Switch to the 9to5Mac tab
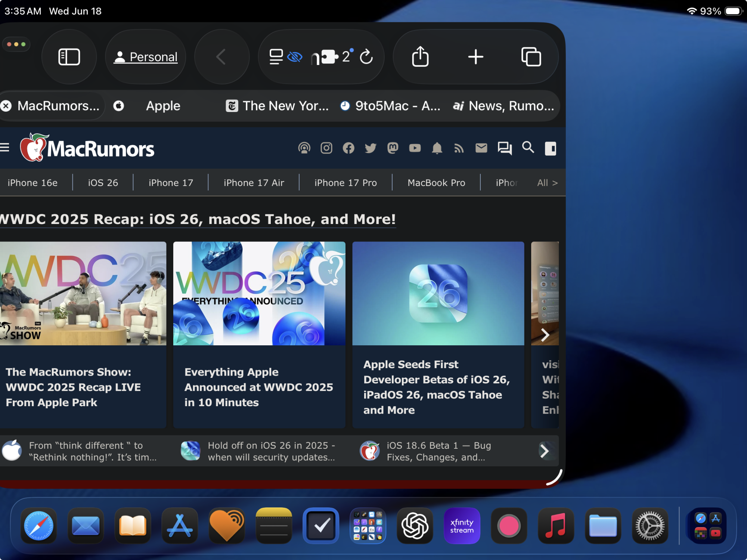 tap(390, 106)
